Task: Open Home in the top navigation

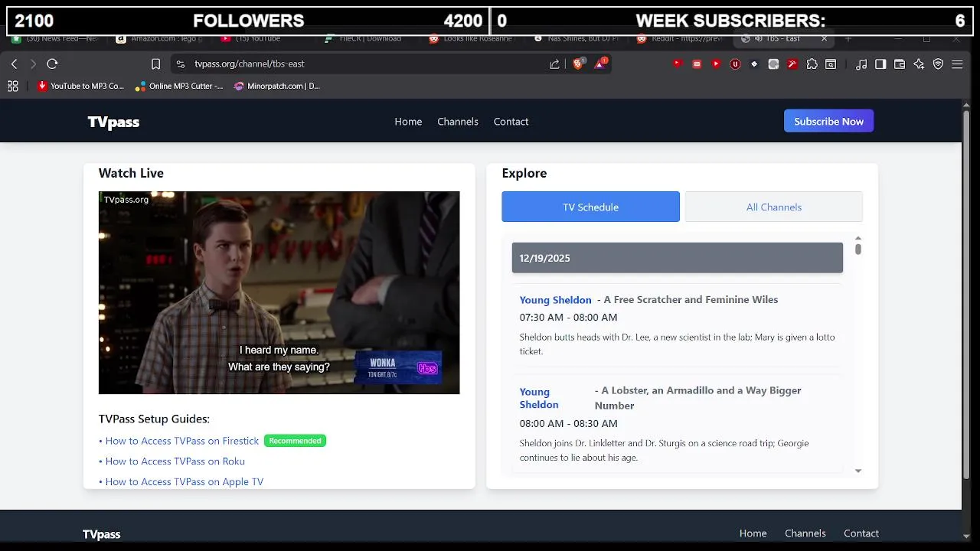Action: tap(408, 122)
